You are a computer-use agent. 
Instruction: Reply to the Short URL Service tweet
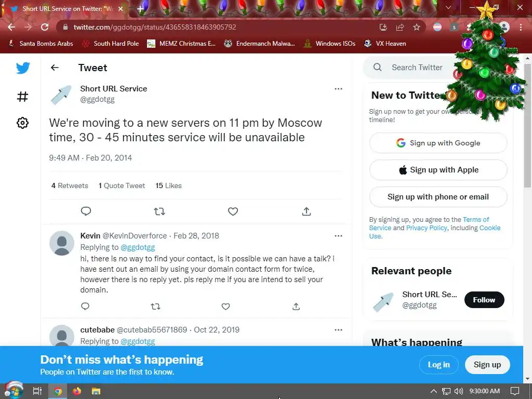[86, 211]
